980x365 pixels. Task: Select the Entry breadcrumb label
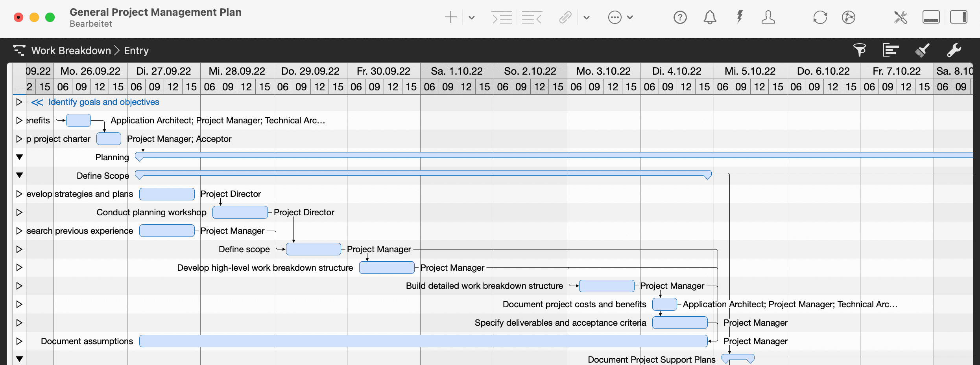coord(136,50)
